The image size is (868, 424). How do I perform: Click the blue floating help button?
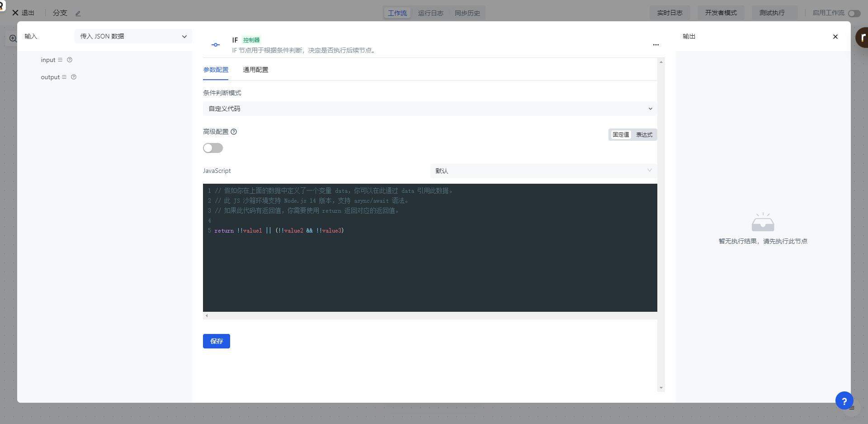844,400
